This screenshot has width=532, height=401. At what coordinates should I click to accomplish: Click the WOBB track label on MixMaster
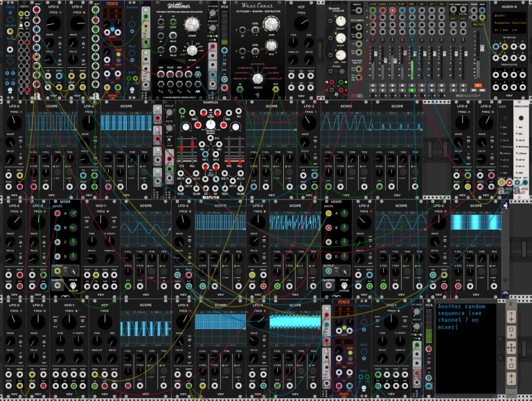pyautogui.click(x=382, y=4)
